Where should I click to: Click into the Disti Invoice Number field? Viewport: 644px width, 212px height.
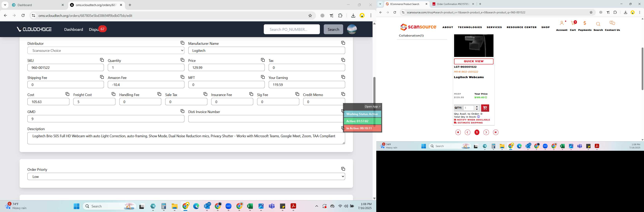coord(267,119)
